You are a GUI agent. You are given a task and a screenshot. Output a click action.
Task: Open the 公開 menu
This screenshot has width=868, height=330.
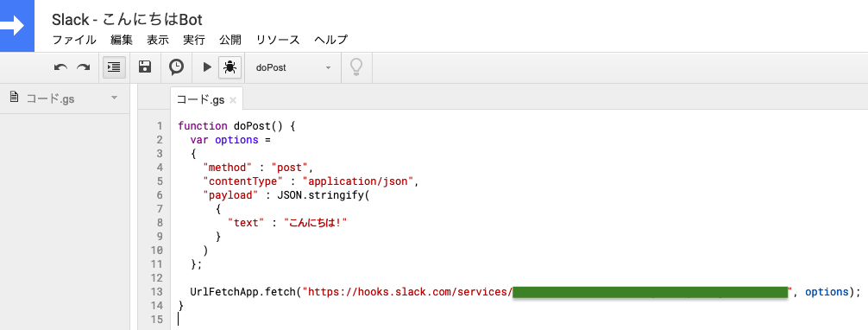coord(230,40)
